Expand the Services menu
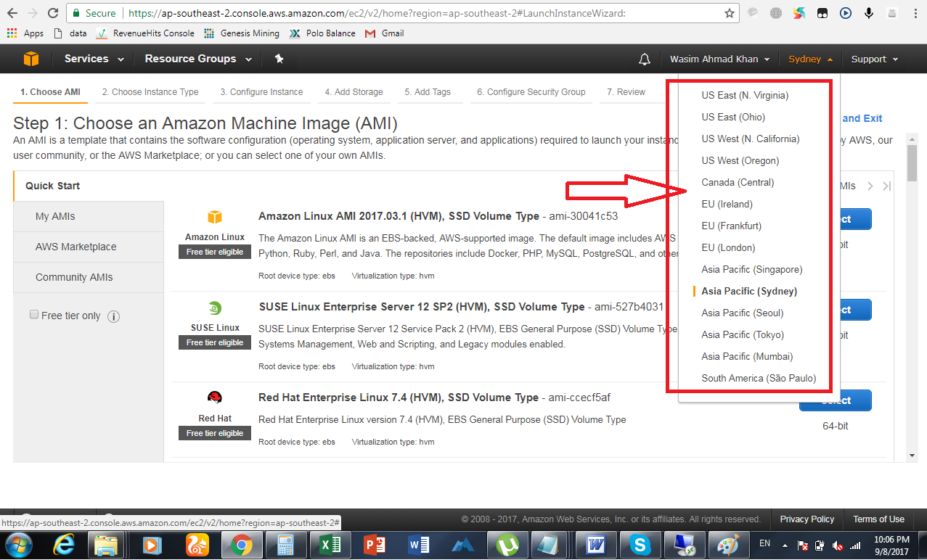This screenshot has width=927, height=560. point(94,59)
